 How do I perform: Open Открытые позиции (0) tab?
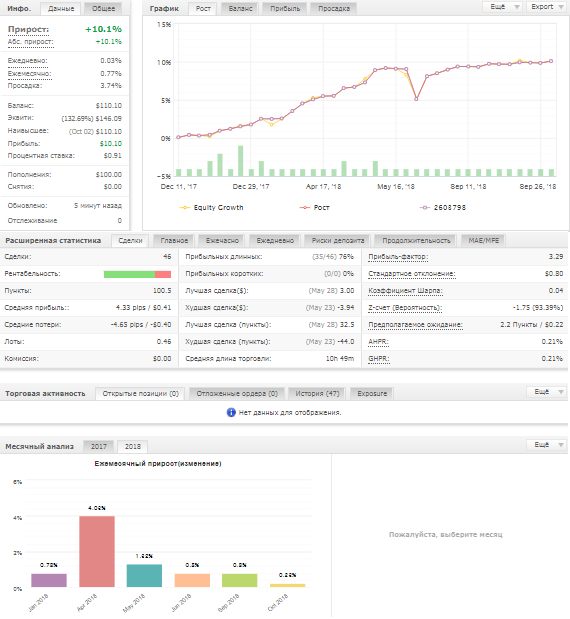[x=140, y=394]
